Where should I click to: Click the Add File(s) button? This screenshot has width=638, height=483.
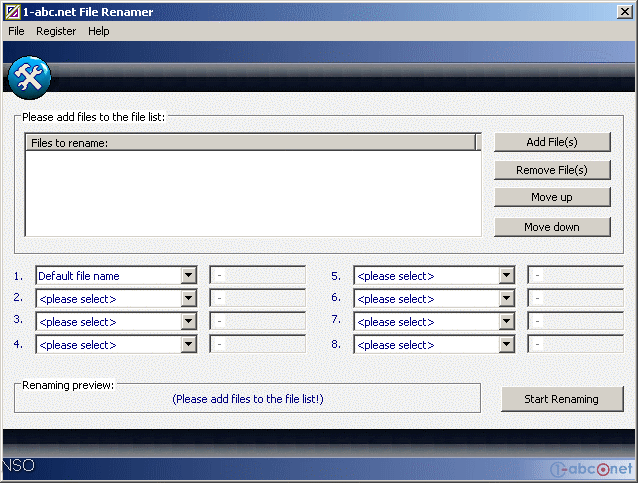coord(552,142)
